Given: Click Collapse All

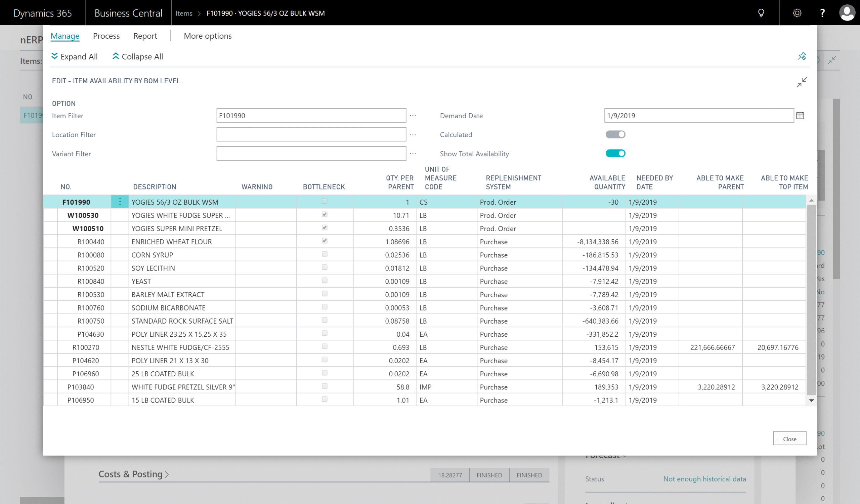Looking at the screenshot, I should click(x=137, y=57).
